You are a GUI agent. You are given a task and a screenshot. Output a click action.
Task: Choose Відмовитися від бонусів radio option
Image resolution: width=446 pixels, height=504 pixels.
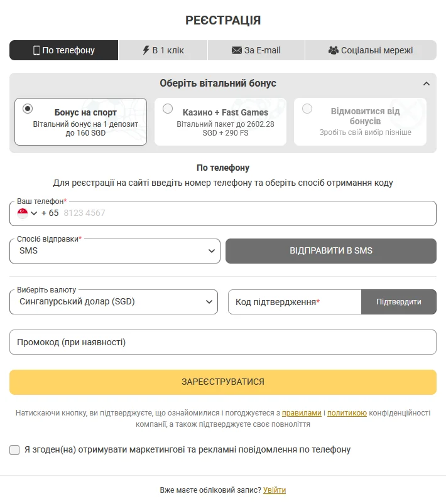(307, 109)
